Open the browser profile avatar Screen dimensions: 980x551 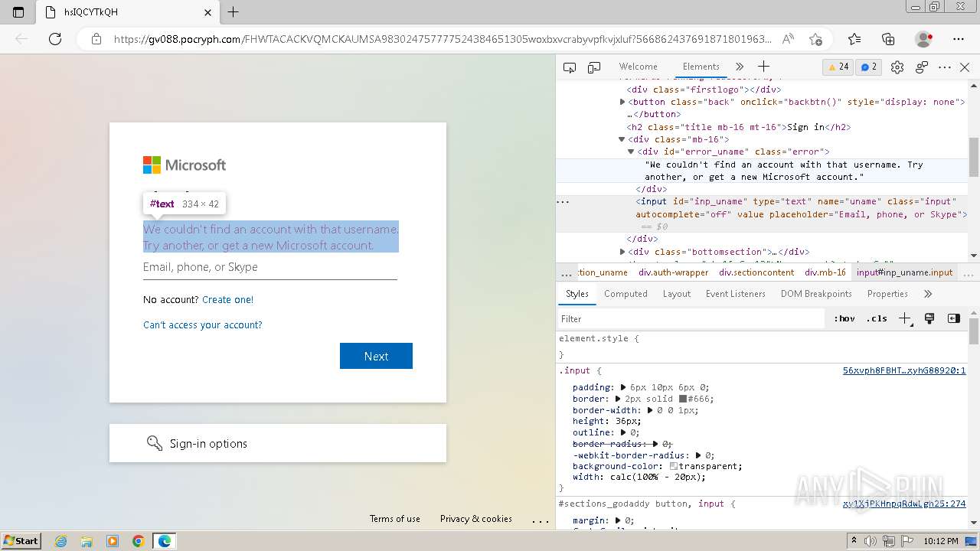(x=923, y=39)
